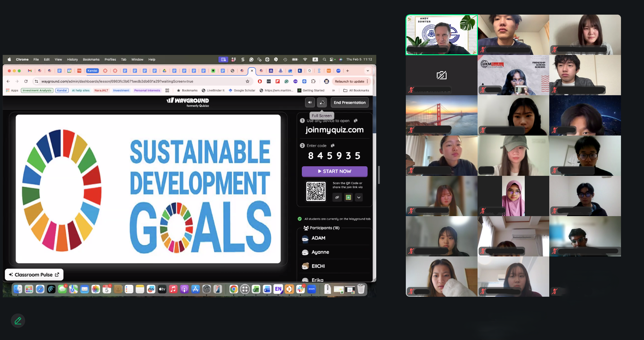Open AI help sites bookmark group
The image size is (644, 340).
pyautogui.click(x=81, y=90)
